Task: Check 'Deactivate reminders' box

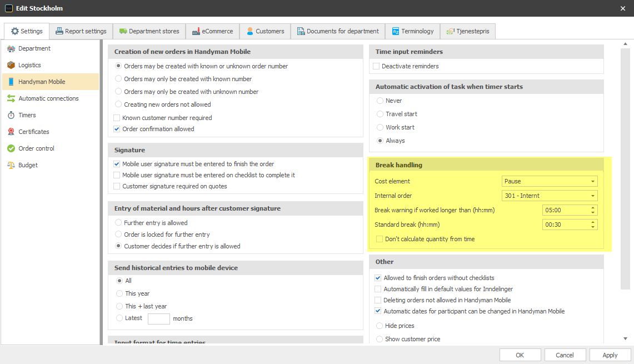Action: (x=376, y=66)
